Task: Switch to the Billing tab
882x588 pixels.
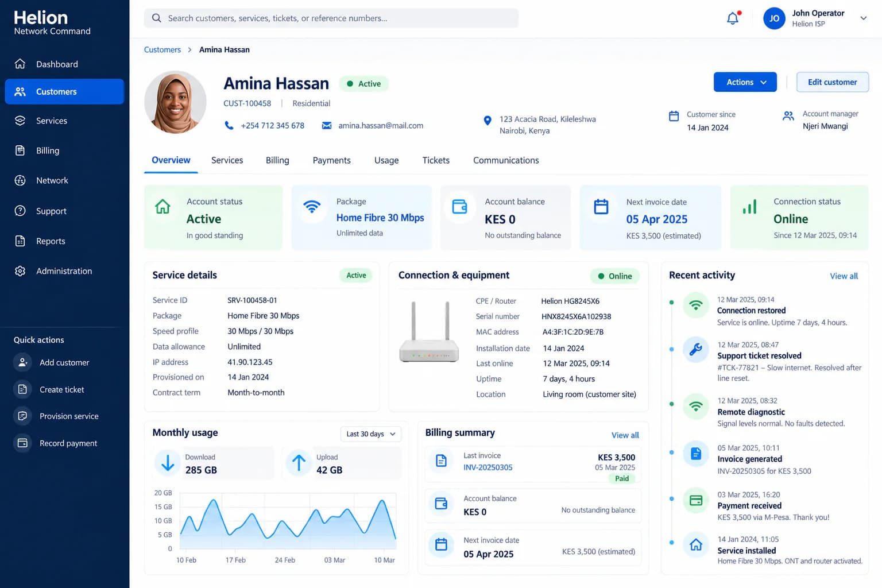Action: coord(277,160)
